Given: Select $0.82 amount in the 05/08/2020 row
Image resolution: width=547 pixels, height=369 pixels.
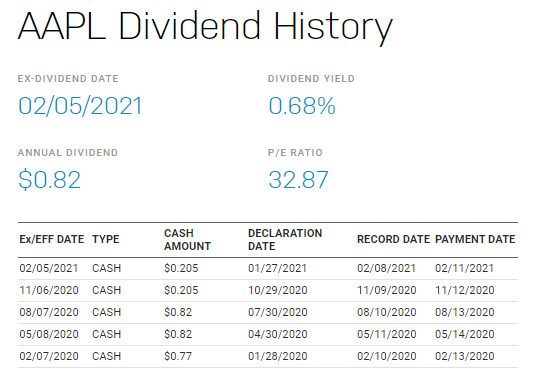Looking at the screenshot, I should (x=178, y=334).
